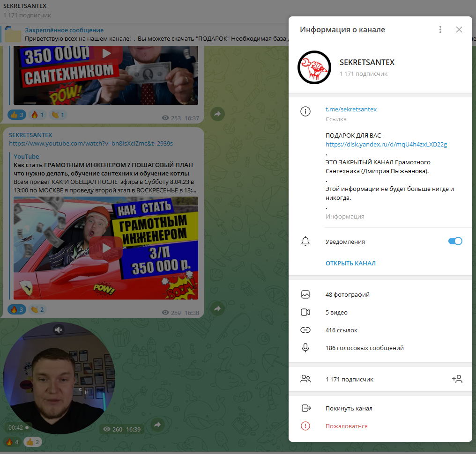Close the channel information panel
Image resolution: width=476 pixels, height=454 pixels.
coord(459,29)
